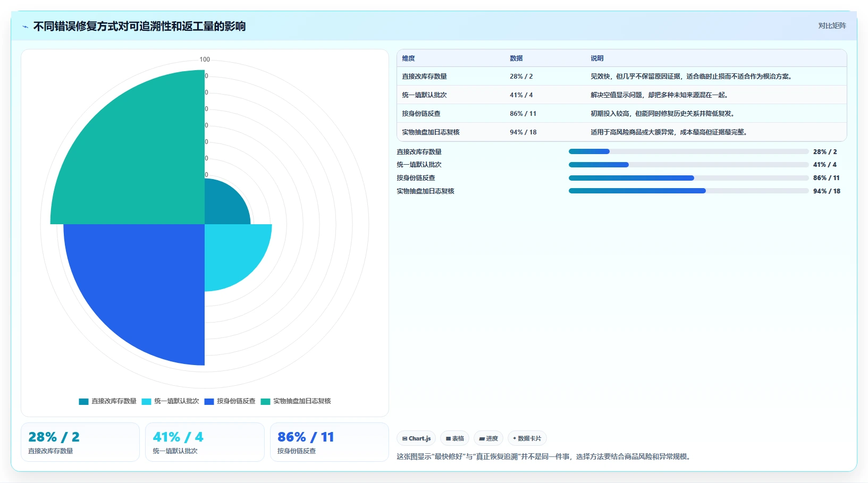868x483 pixels.
Task: Open the 41% / 4 data card
Action: coord(205,442)
